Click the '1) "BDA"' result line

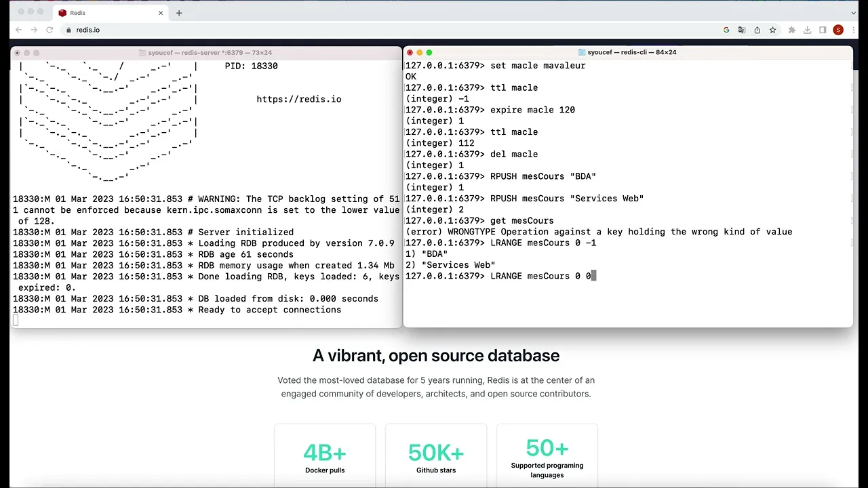click(427, 254)
